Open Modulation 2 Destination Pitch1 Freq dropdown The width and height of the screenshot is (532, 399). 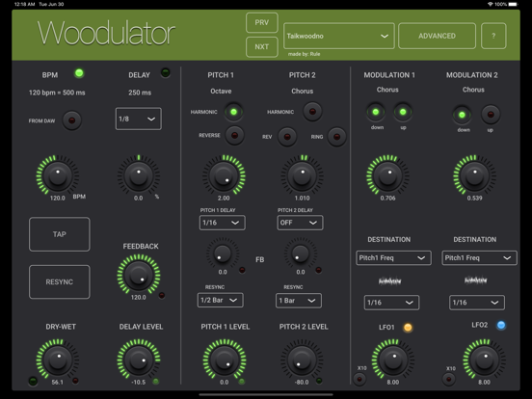click(479, 258)
